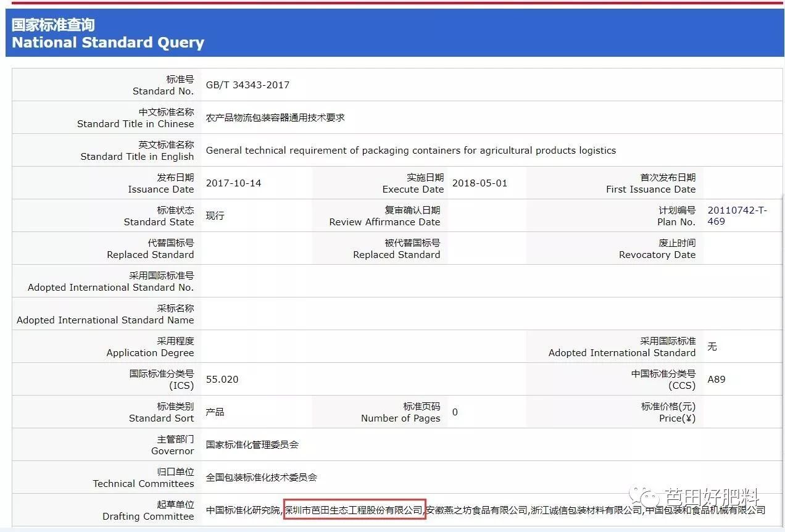
Task: Click the Revocatory Date label
Action: coord(657,249)
